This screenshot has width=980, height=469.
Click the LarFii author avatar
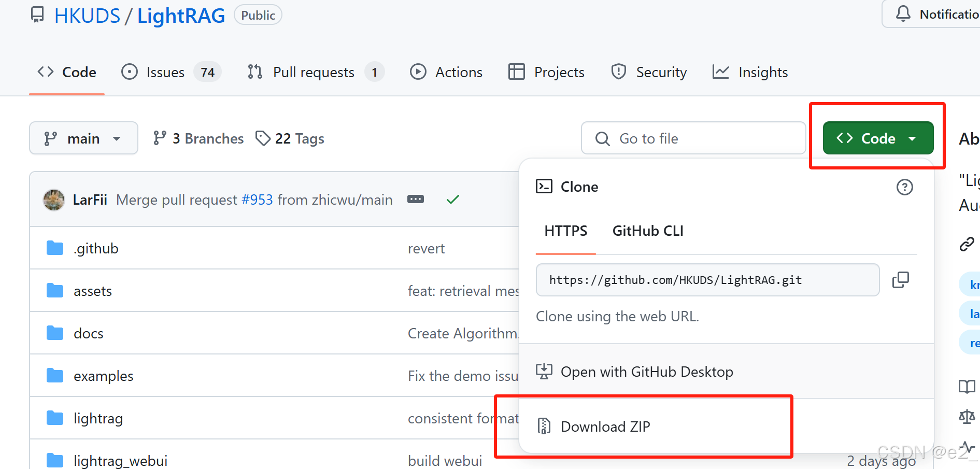tap(54, 200)
